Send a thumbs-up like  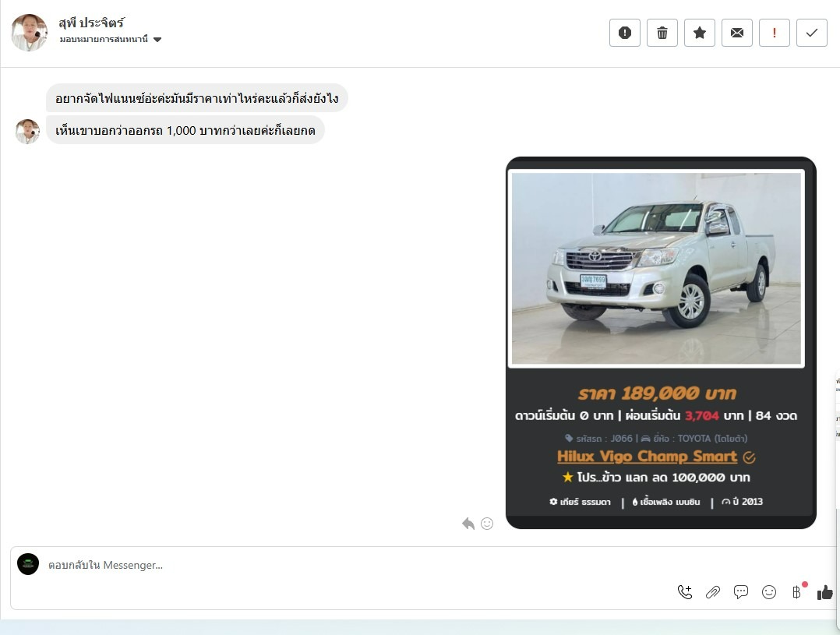pyautogui.click(x=824, y=592)
